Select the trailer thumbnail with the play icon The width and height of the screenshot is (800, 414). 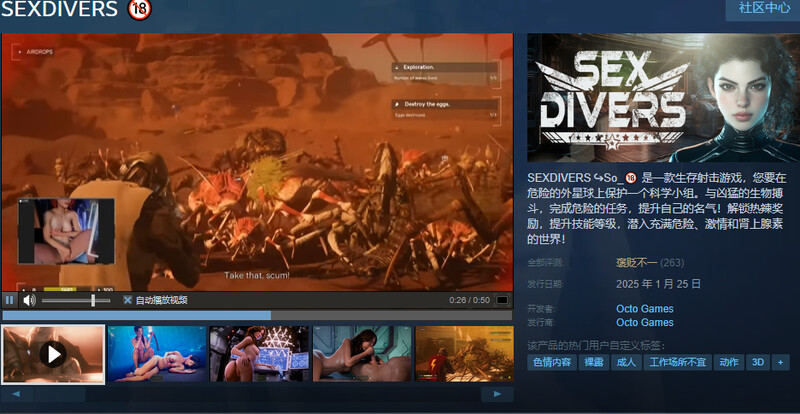[53, 354]
